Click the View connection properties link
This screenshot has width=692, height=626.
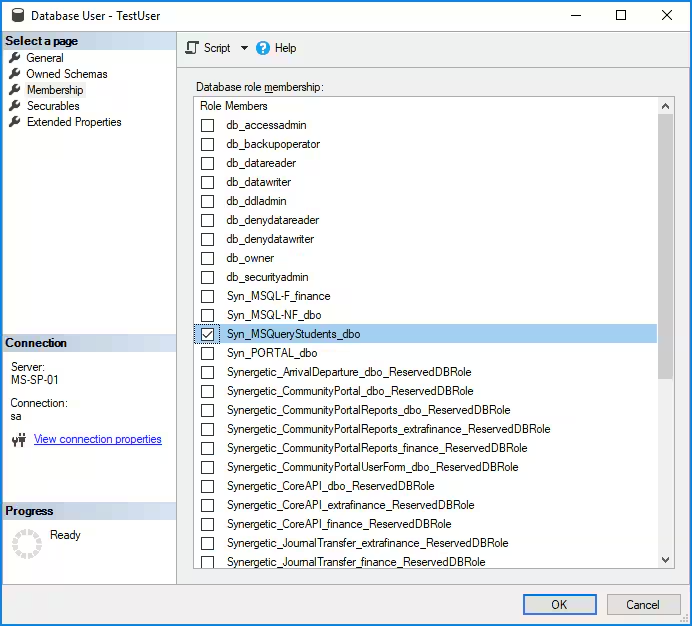coord(98,439)
